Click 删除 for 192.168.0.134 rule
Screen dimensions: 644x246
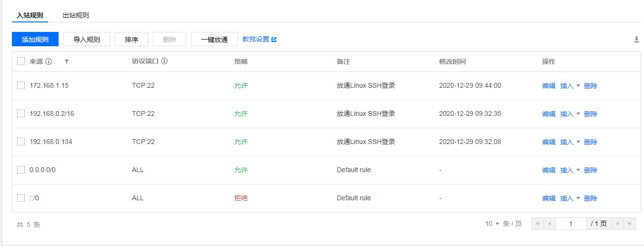coord(591,142)
